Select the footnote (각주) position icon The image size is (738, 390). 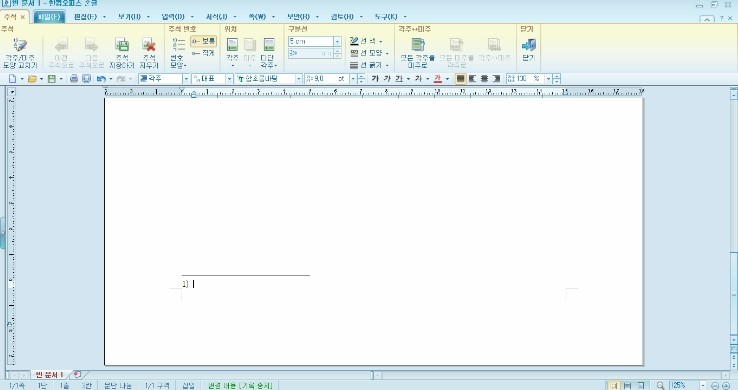(232, 45)
